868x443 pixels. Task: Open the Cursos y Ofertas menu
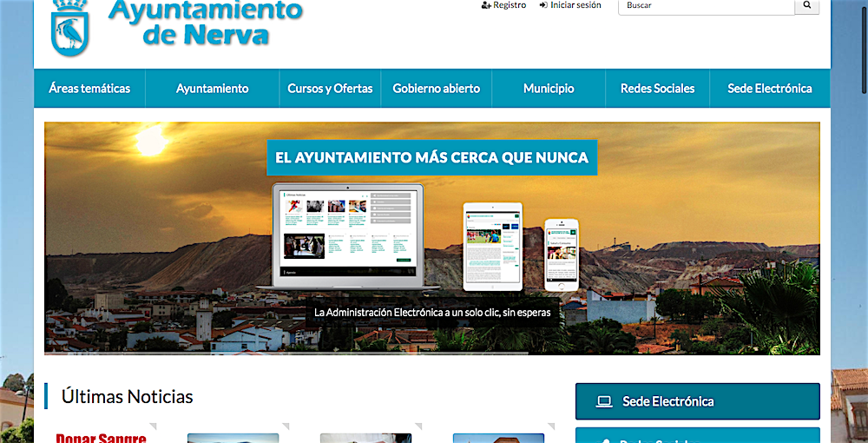tap(330, 88)
